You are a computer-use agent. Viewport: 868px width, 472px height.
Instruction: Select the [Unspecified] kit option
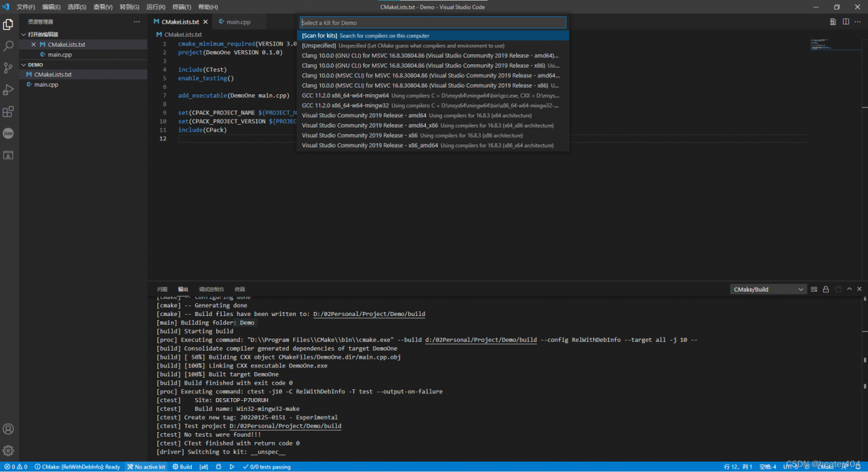pyautogui.click(x=433, y=45)
